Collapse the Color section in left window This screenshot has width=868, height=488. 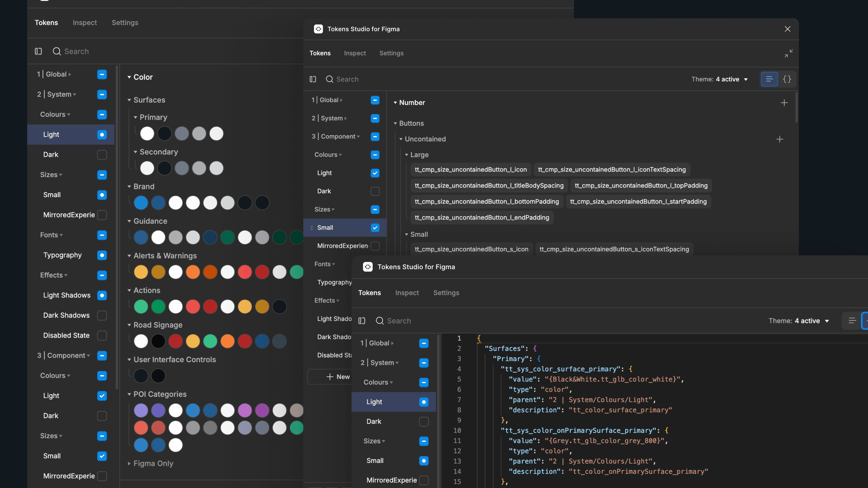point(129,77)
